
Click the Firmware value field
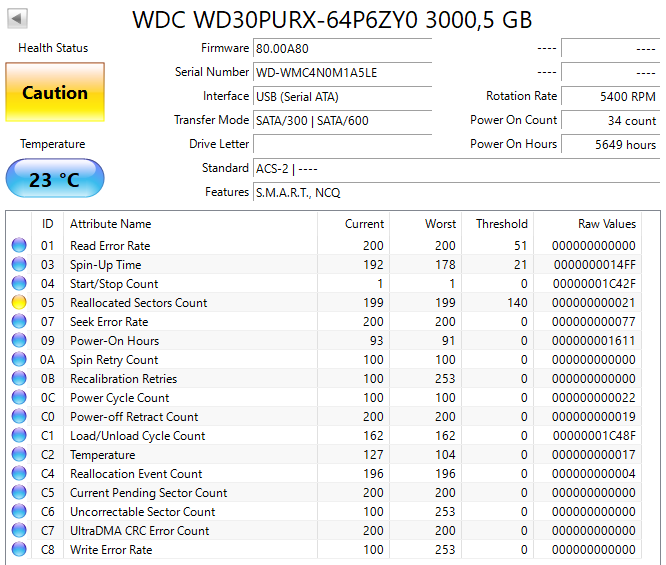[342, 48]
